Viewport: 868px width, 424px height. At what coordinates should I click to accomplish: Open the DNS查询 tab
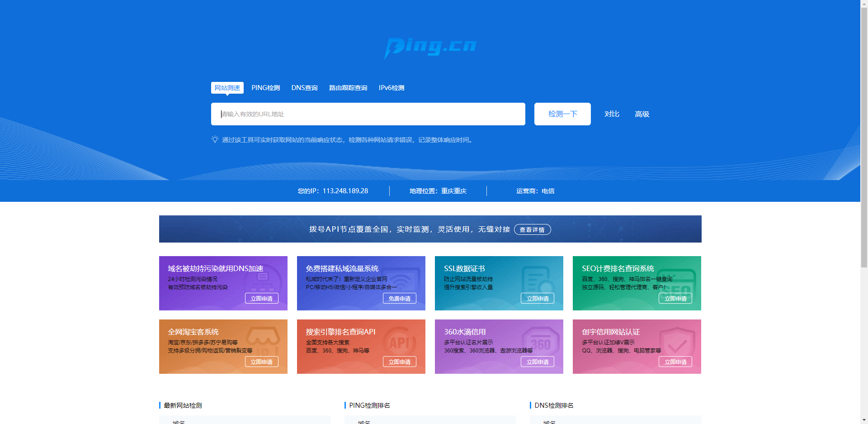[x=304, y=88]
